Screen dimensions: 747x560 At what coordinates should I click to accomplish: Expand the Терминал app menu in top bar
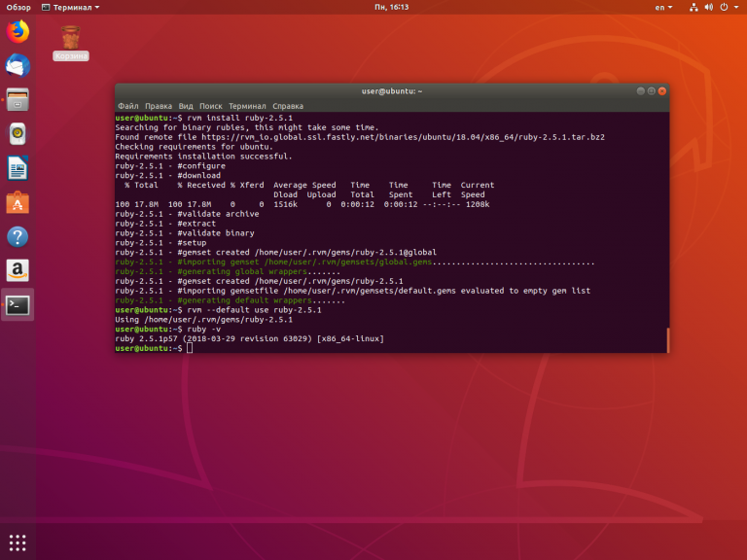74,7
